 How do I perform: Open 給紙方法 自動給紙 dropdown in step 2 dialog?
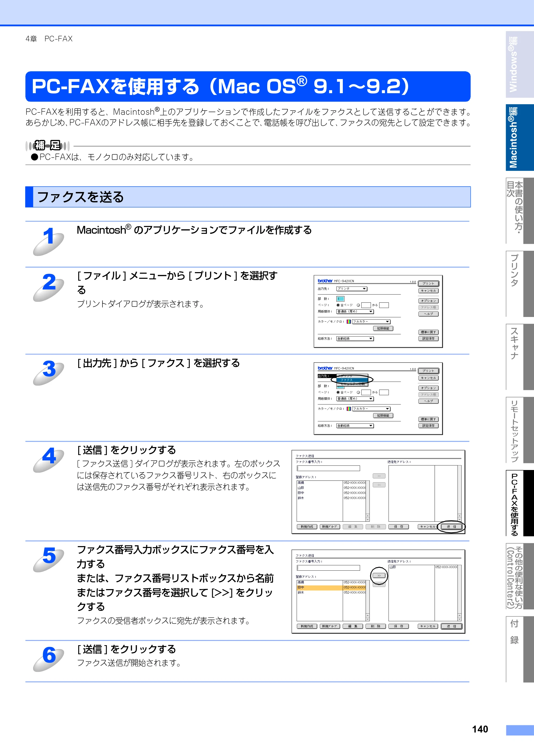tap(355, 339)
